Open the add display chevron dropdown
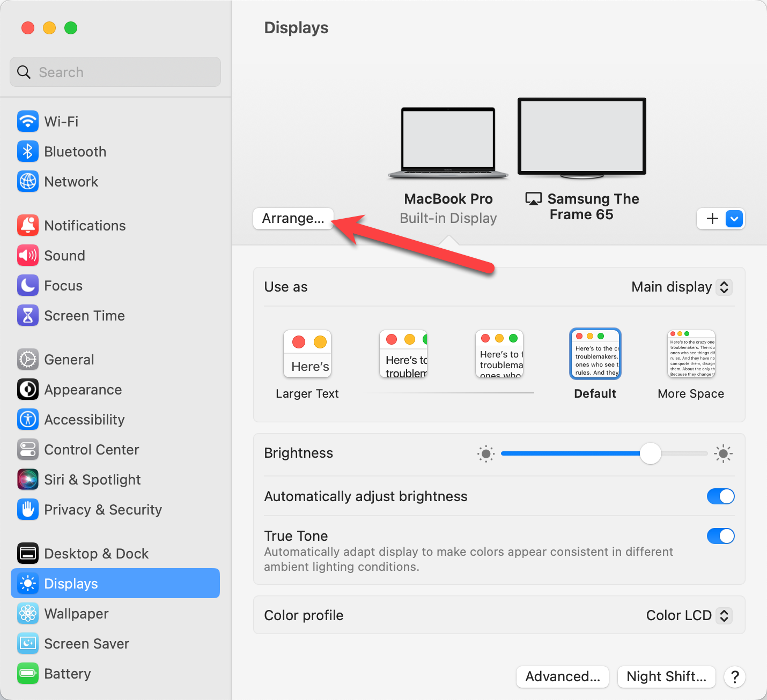The height and width of the screenshot is (700, 767). point(734,219)
